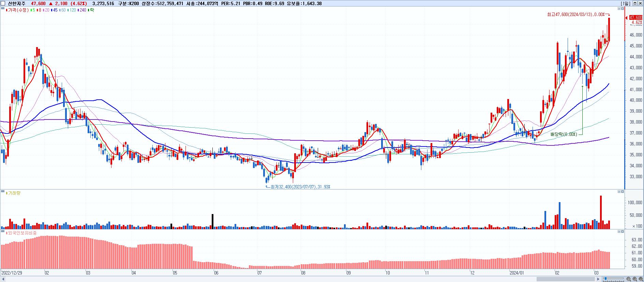Click the zoom out magnifier
This screenshot has height=282, width=644.
tap(629, 279)
